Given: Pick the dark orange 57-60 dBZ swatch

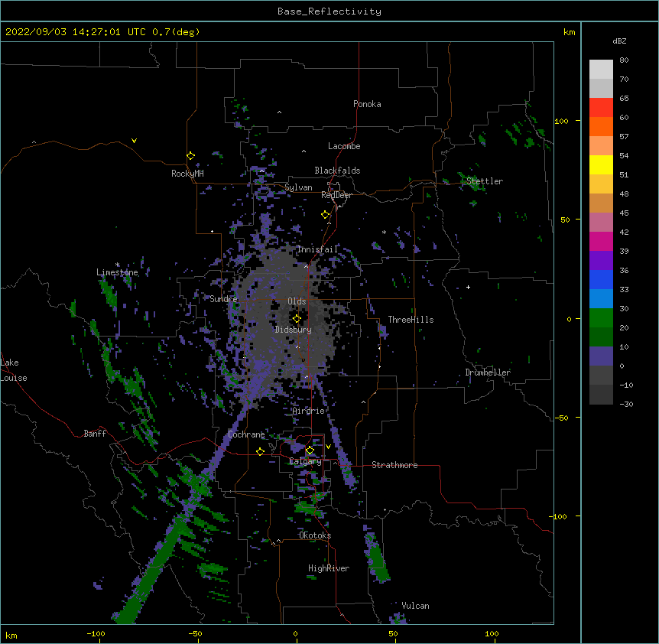Looking at the screenshot, I should 601,126.
